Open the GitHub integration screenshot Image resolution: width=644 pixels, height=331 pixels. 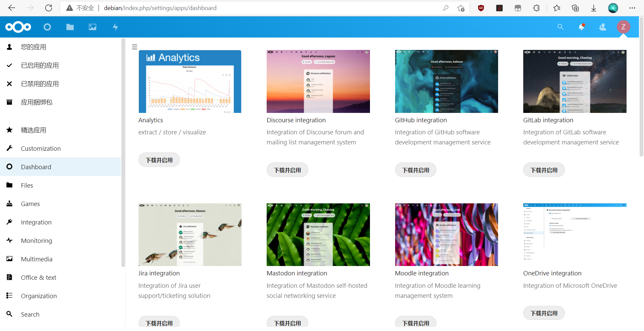(x=446, y=81)
